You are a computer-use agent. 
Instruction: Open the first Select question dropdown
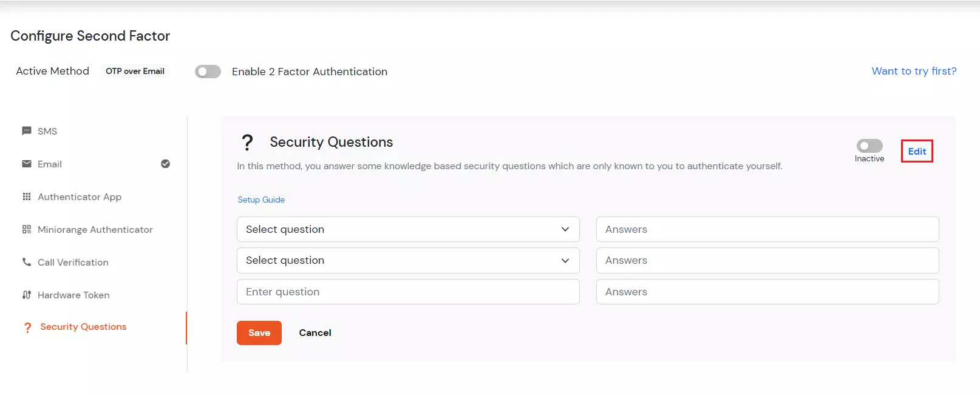pos(408,229)
